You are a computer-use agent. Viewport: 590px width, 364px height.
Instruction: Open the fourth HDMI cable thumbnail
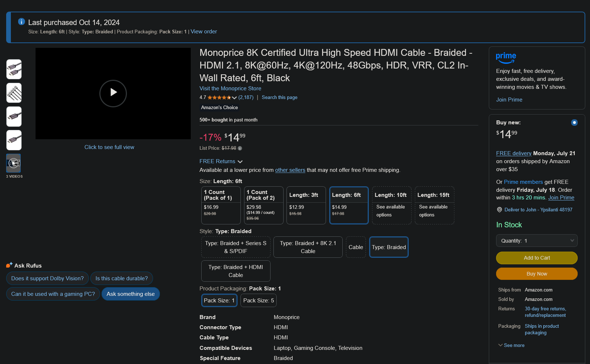point(14,140)
